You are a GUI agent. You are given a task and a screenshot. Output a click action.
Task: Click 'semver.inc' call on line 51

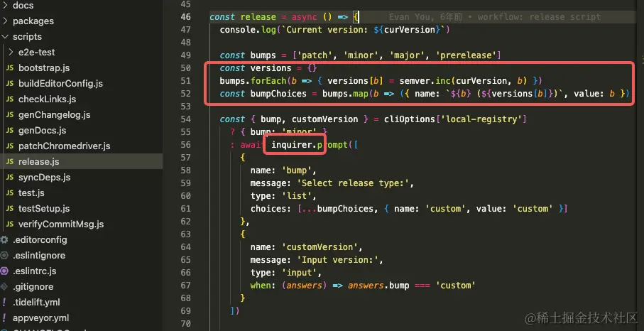tap(425, 80)
